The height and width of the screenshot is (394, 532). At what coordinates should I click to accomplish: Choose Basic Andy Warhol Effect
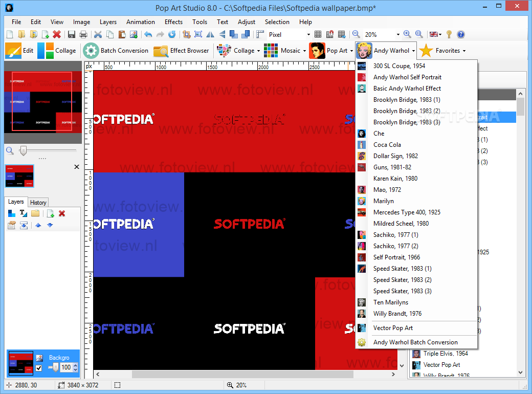[416, 89]
